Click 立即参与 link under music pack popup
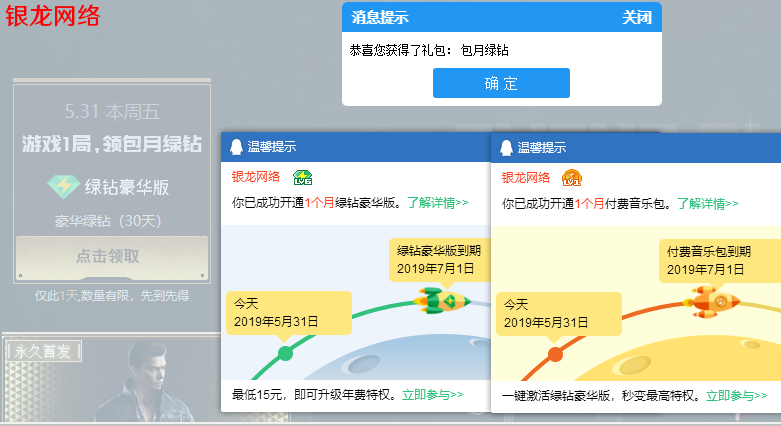The height and width of the screenshot is (426, 781). 737,396
